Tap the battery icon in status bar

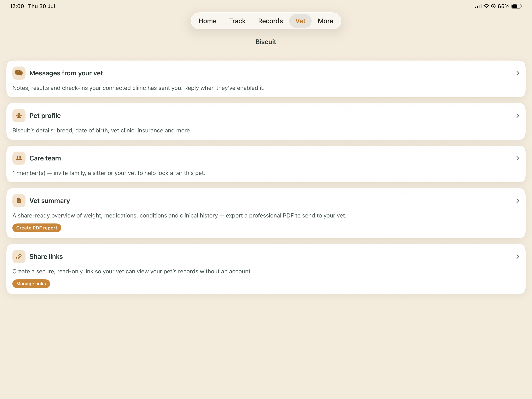pyautogui.click(x=516, y=6)
